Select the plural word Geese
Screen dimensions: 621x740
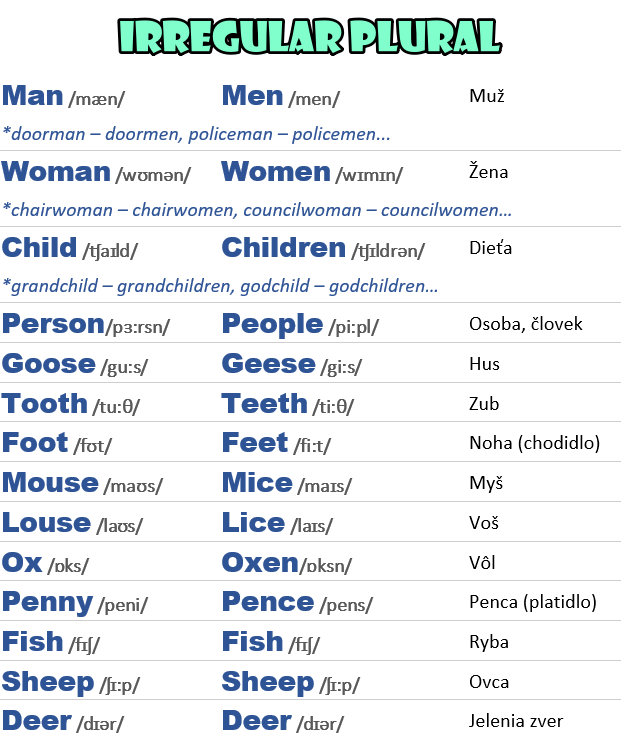tap(269, 364)
